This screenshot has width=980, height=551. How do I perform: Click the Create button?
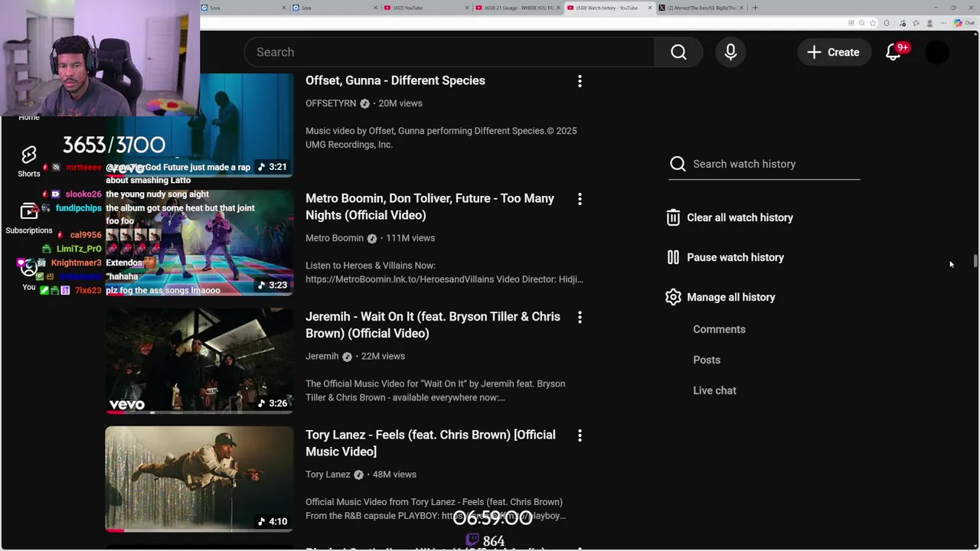pos(834,52)
